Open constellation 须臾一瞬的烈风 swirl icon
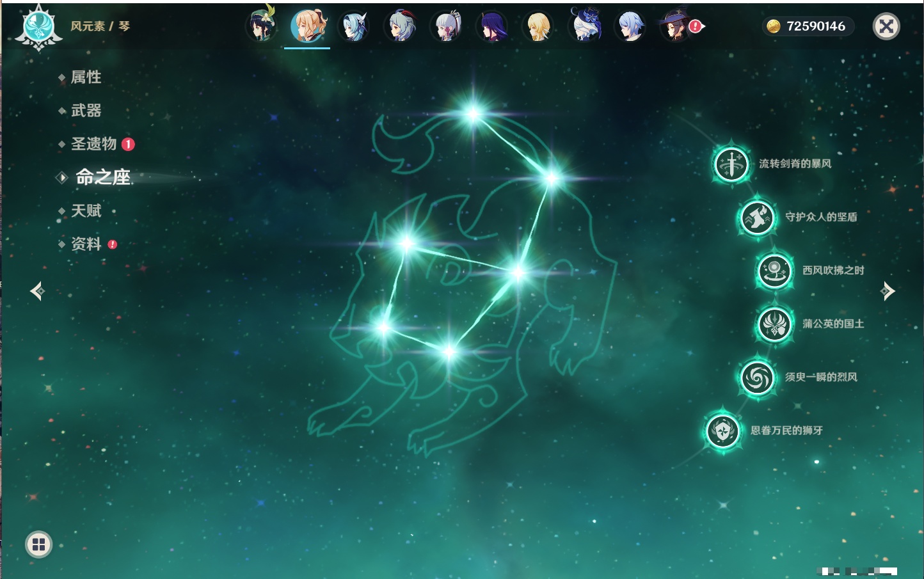The width and height of the screenshot is (924, 579). (x=757, y=377)
